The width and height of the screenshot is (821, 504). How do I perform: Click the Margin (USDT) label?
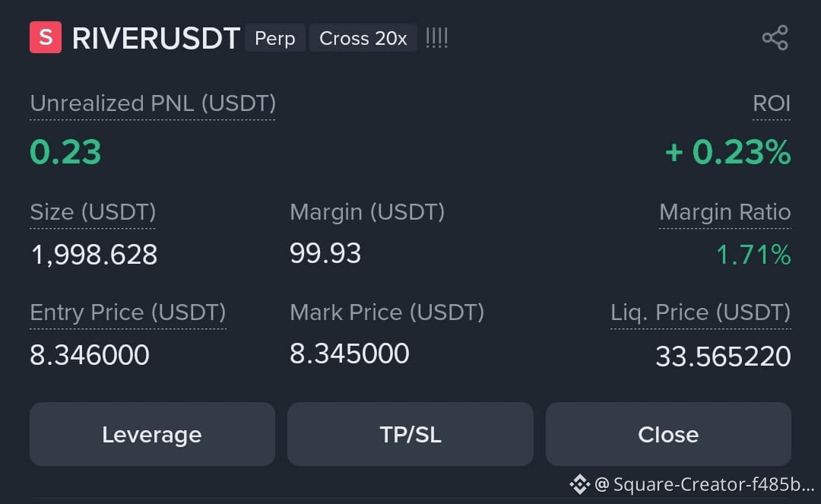click(x=367, y=212)
